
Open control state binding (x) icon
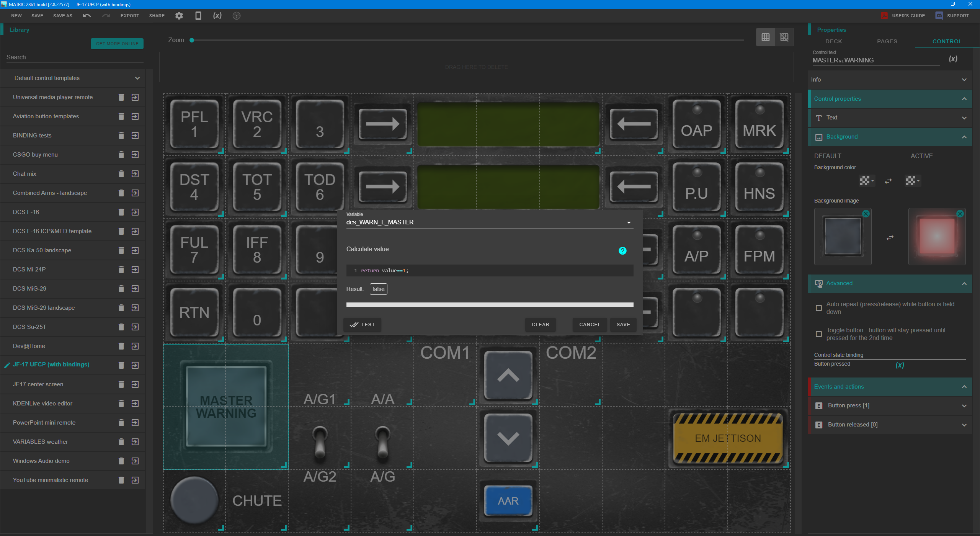(900, 365)
